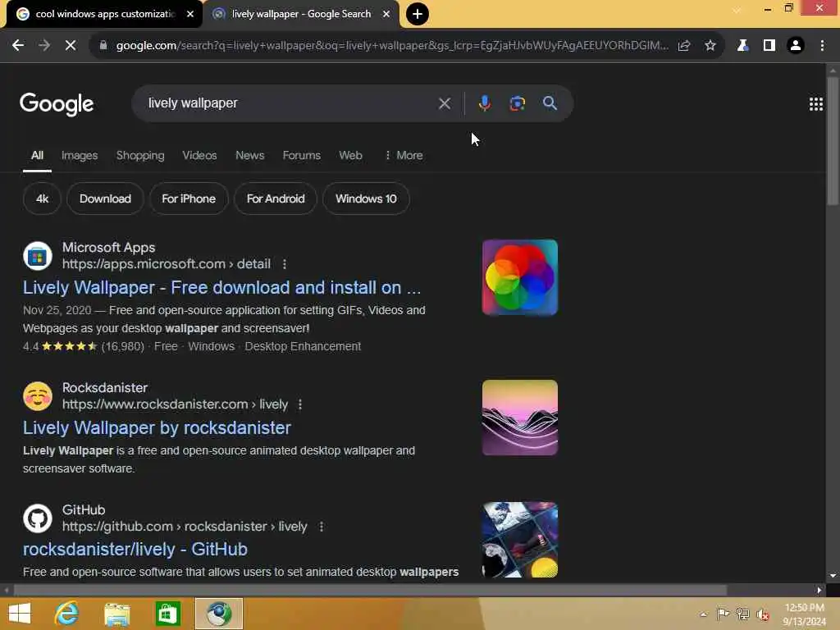This screenshot has width=840, height=630.
Task: Click the forward navigation arrow
Action: click(44, 46)
